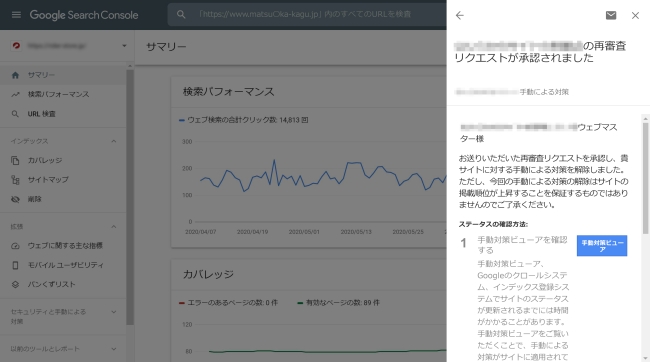Click the サマリー page heading

(166, 46)
